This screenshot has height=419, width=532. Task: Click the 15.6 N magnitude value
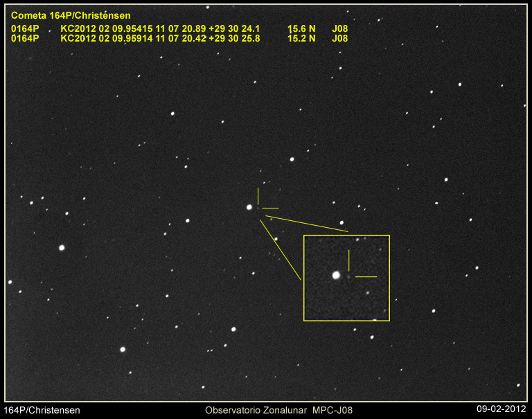(301, 28)
